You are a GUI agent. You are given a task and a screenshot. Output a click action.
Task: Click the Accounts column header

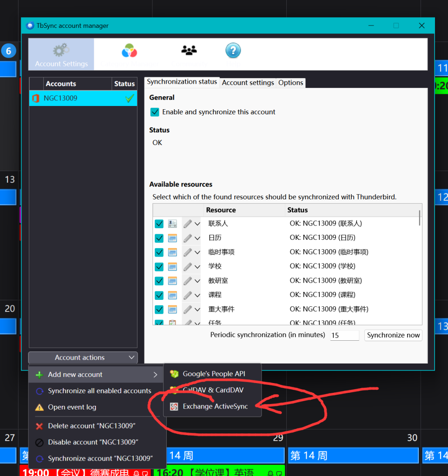[x=78, y=84]
